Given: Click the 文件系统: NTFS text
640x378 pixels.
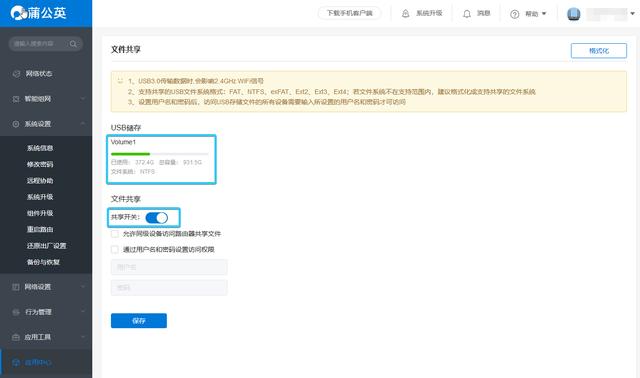Looking at the screenshot, I should pos(133,172).
